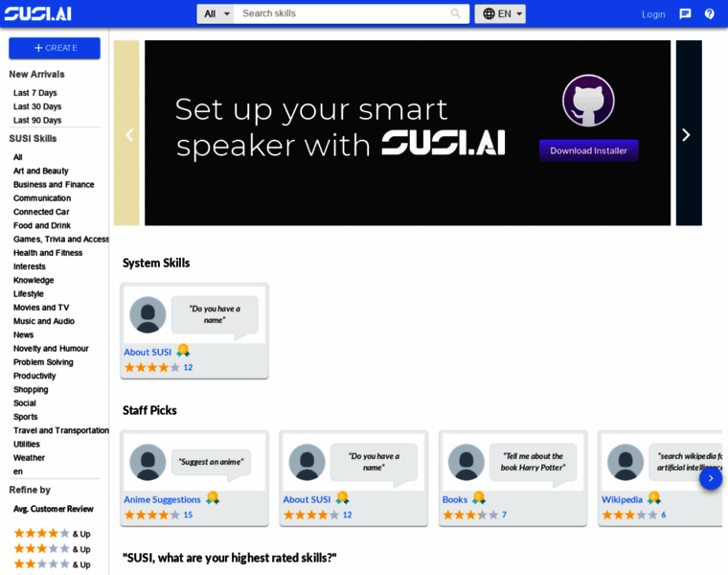The height and width of the screenshot is (575, 728).
Task: Click the globe language icon
Action: tap(489, 14)
